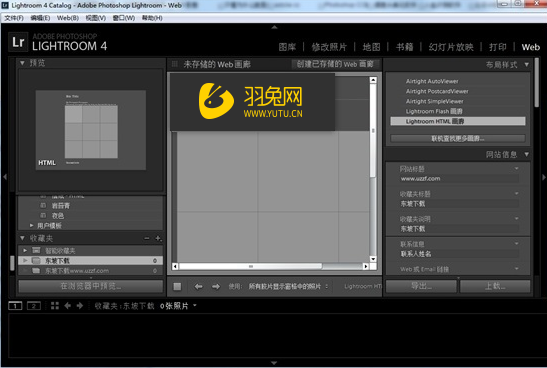Select the 岩藓青 template
Viewport: 547px width, 368px height.
click(61, 205)
